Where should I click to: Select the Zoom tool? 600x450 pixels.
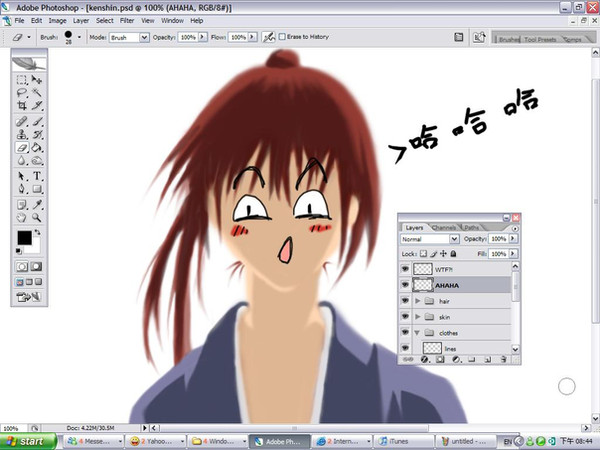pos(37,217)
